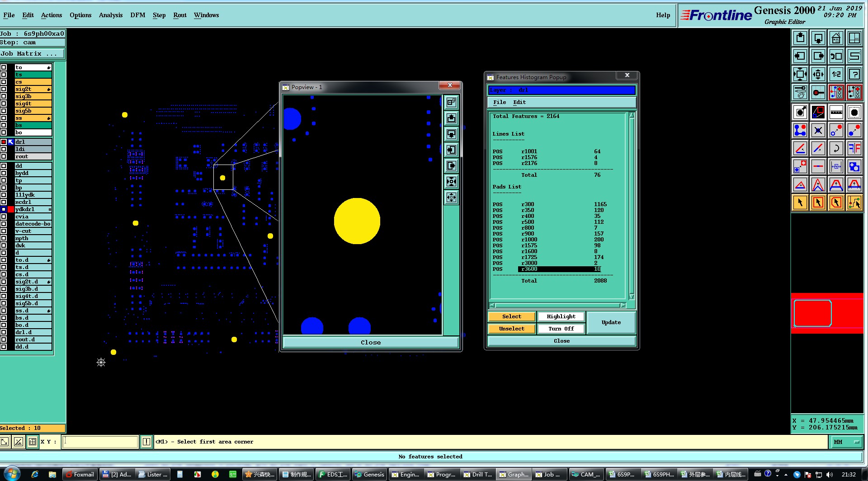
Task: Click the previous view (undo zoom) icon
Action: click(836, 56)
